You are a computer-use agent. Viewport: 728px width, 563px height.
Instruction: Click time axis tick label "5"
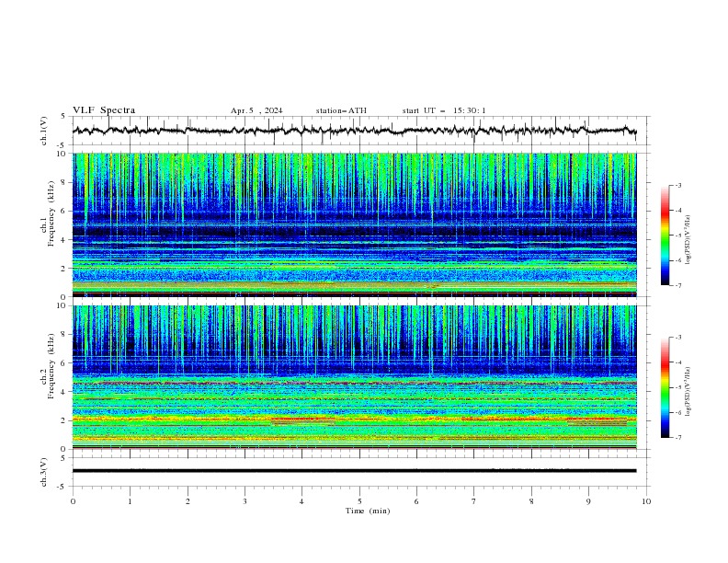coord(359,501)
